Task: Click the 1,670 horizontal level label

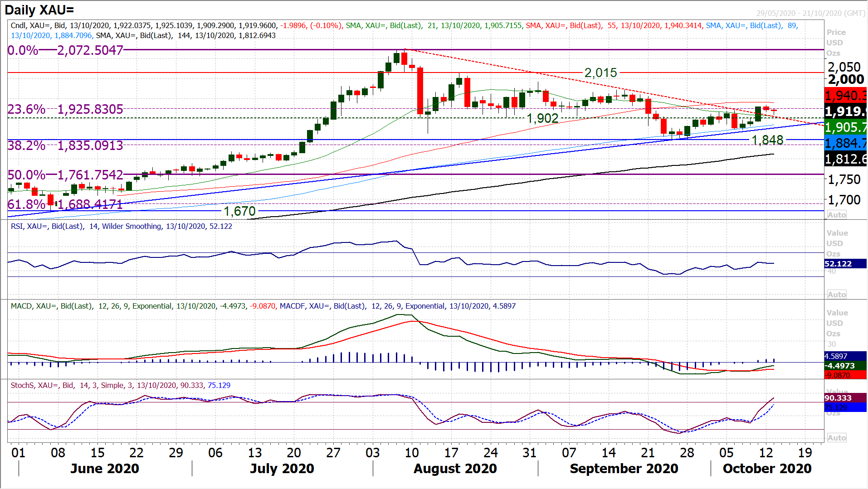Action: pos(240,211)
